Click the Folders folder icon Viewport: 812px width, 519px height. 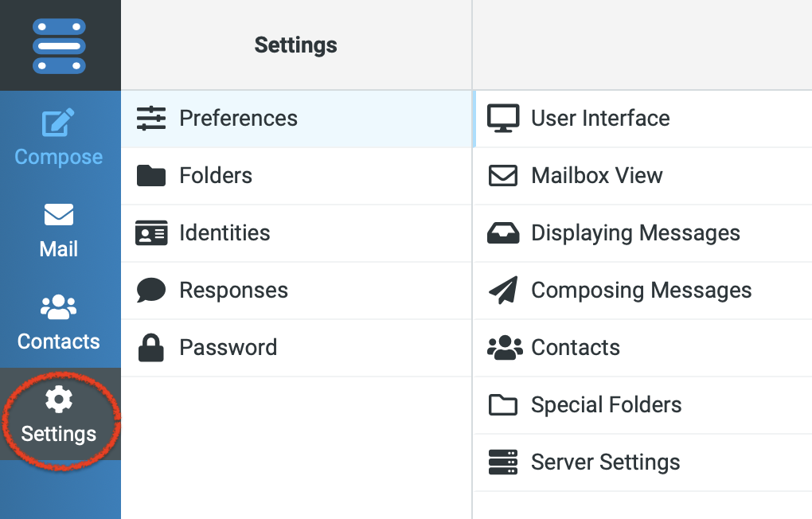(x=151, y=176)
